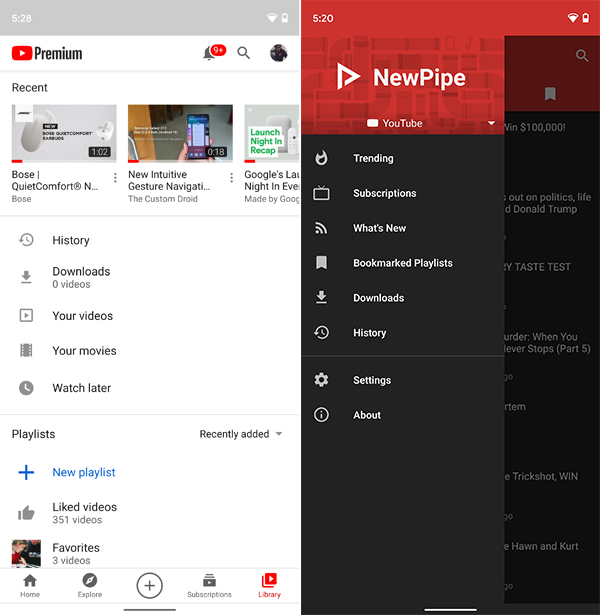Screen dimensions: 600x615
Task: Tap the Bookmarked Playlists bookmark icon in drawer
Action: [x=321, y=263]
